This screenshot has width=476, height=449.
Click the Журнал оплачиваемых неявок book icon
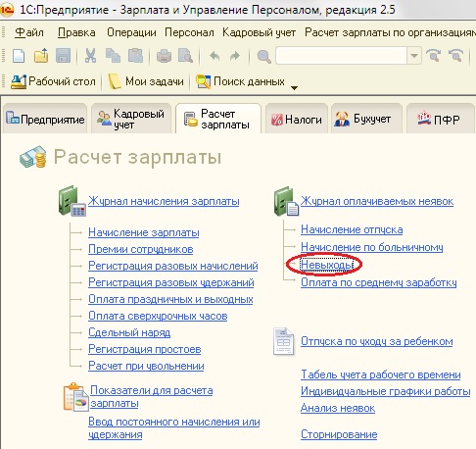pyautogui.click(x=286, y=201)
